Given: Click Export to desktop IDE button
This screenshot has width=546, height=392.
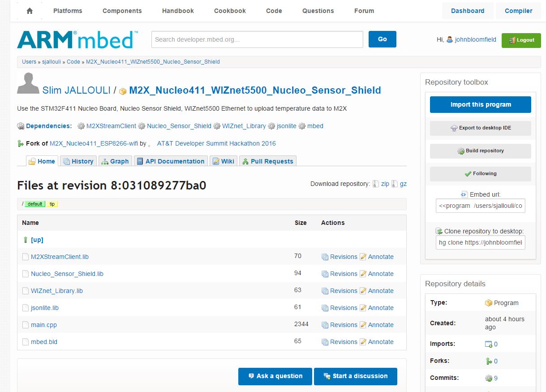Looking at the screenshot, I should click(x=480, y=128).
